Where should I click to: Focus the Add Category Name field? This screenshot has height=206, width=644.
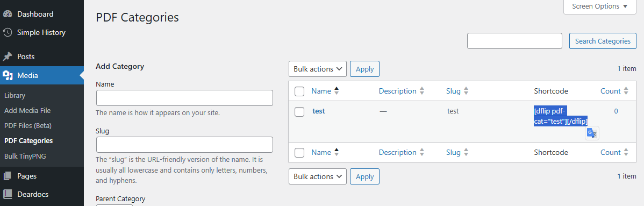[184, 98]
